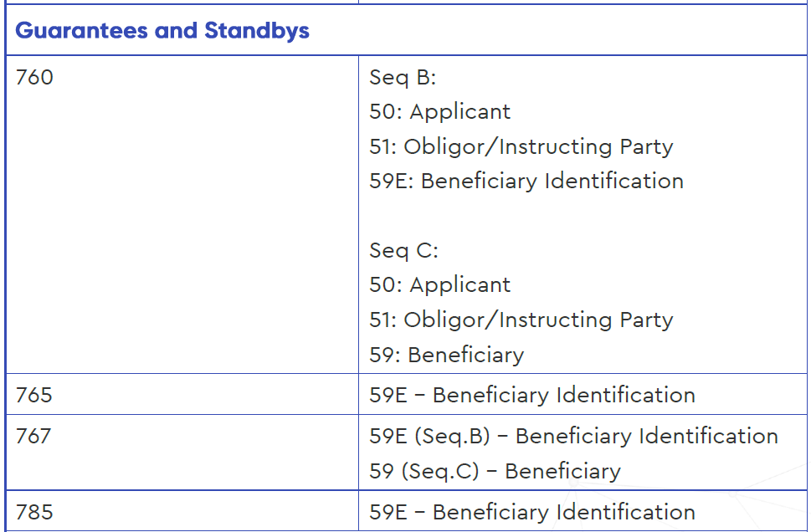Screen dimensions: 811x532
Task: Click the Guarantees and Standbys heading
Action: (162, 30)
